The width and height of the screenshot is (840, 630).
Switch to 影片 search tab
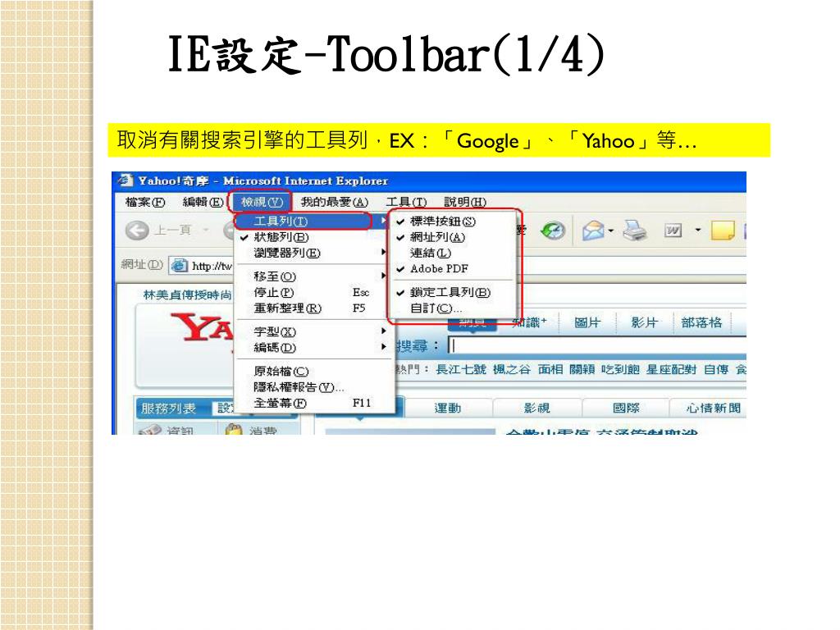click(x=644, y=322)
